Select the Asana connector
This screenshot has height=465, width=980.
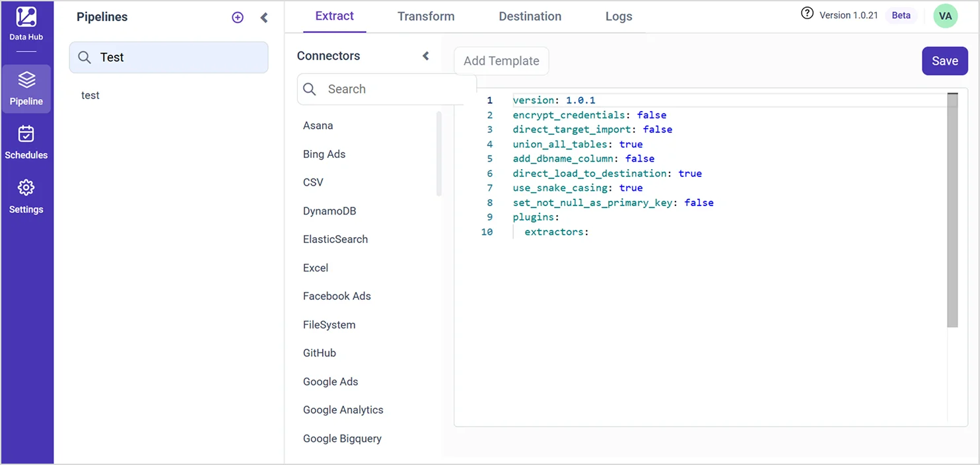pos(318,125)
